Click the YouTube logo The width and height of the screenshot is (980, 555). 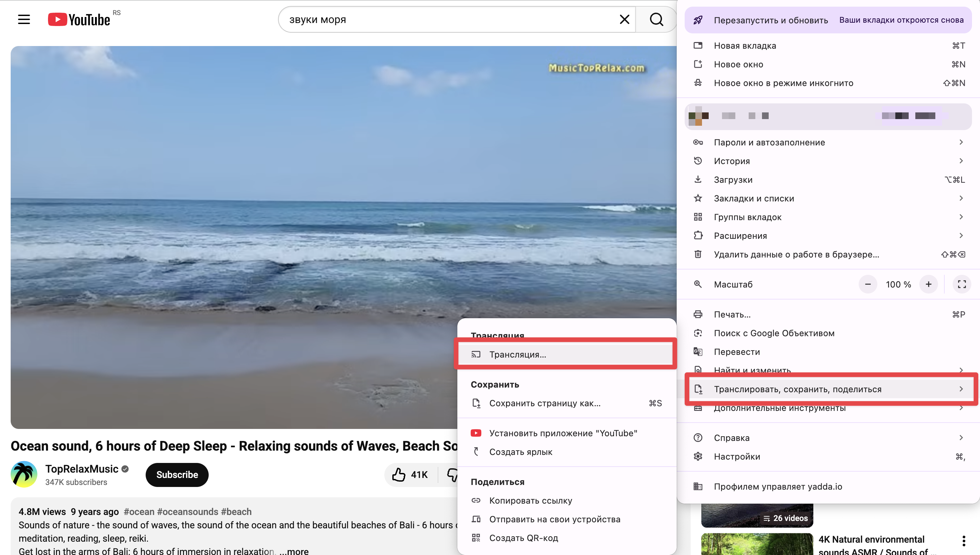(x=79, y=19)
